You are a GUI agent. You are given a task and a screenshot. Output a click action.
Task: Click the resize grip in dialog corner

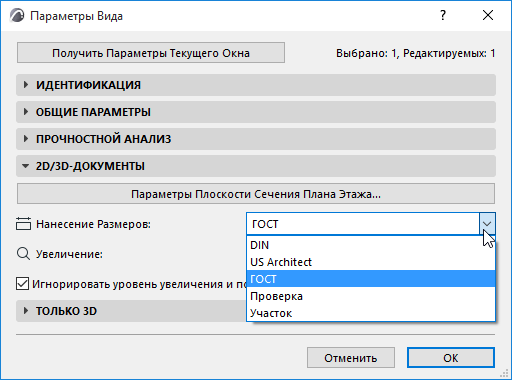pyautogui.click(x=504, y=373)
